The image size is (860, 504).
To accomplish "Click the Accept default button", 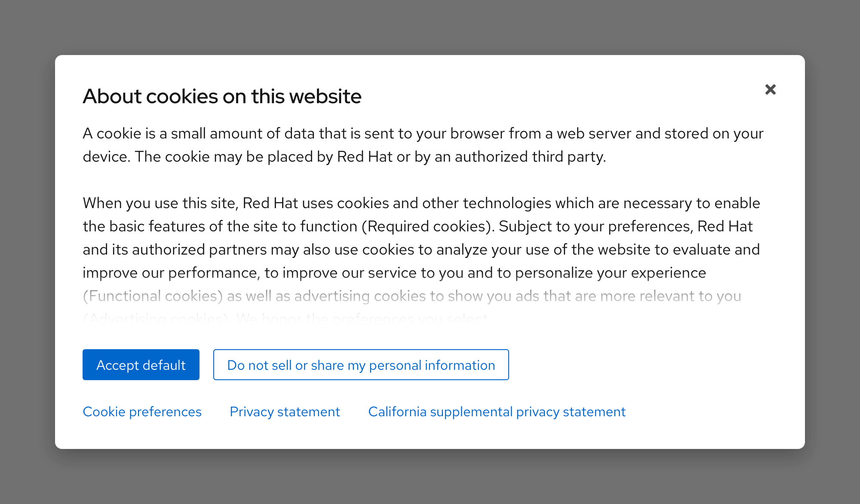I will tap(141, 365).
